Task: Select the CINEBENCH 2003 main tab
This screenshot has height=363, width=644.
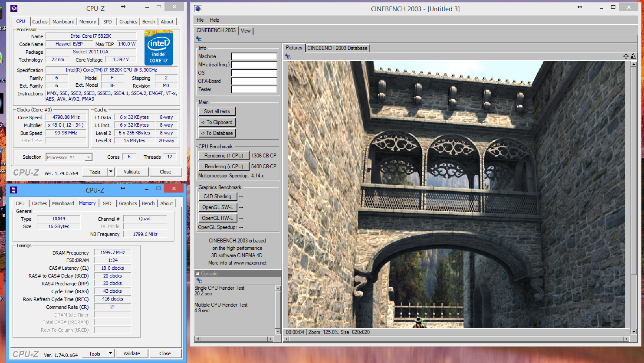Action: [216, 30]
